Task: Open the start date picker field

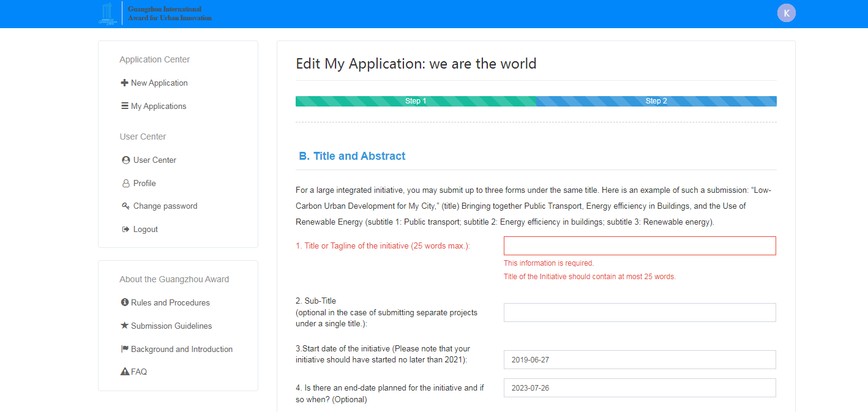Action: (x=640, y=360)
